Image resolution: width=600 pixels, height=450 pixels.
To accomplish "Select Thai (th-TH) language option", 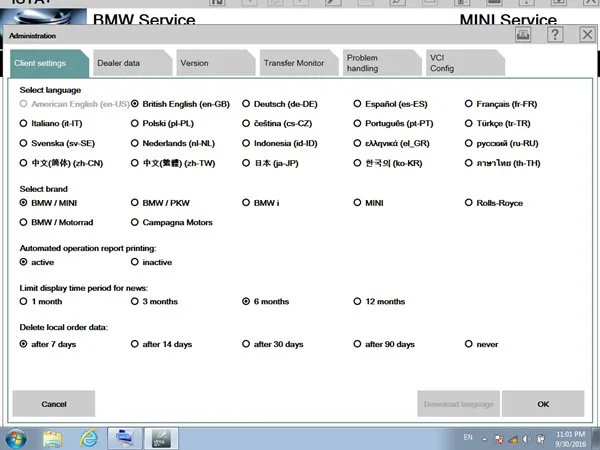I will (x=502, y=163).
